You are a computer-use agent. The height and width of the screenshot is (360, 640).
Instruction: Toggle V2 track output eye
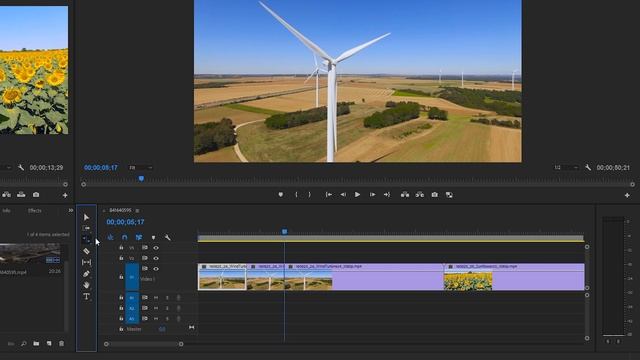(156, 258)
